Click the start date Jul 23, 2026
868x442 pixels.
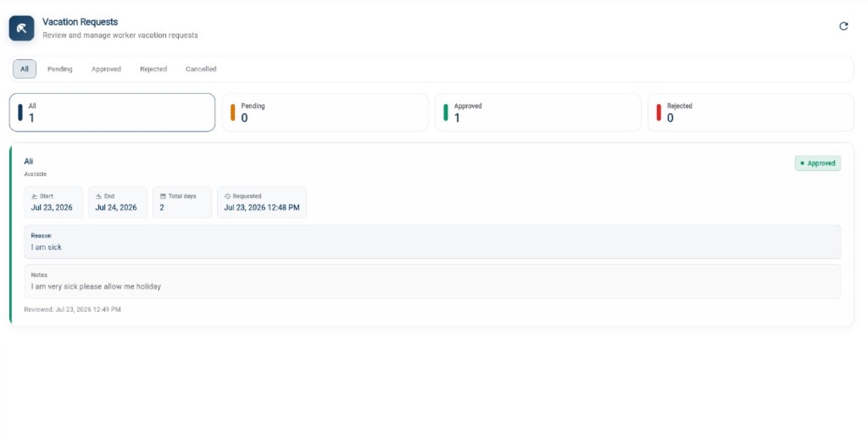click(x=52, y=207)
